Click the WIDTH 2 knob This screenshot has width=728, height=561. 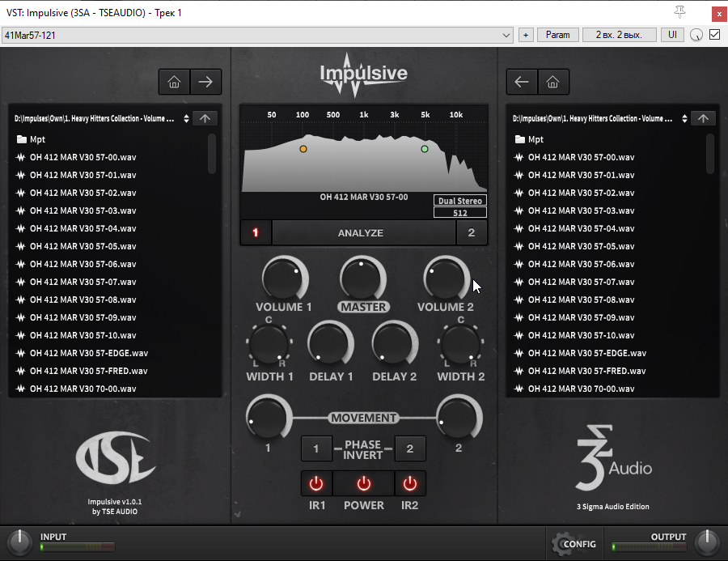pyautogui.click(x=460, y=344)
